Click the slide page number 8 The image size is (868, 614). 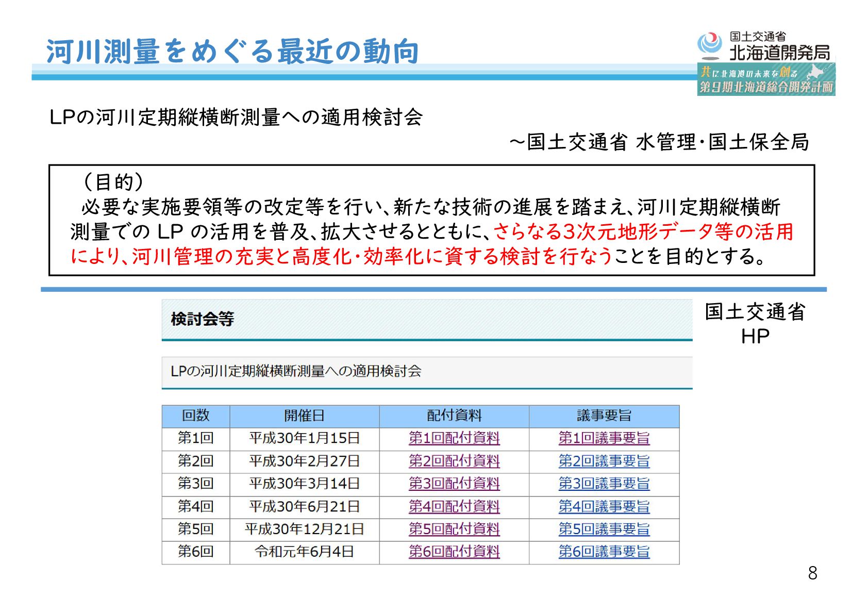point(812,573)
